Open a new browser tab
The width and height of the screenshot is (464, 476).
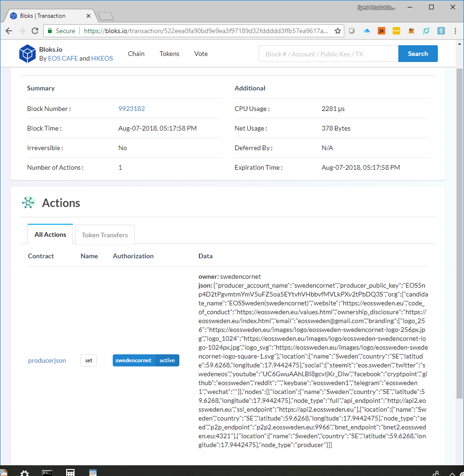106,16
